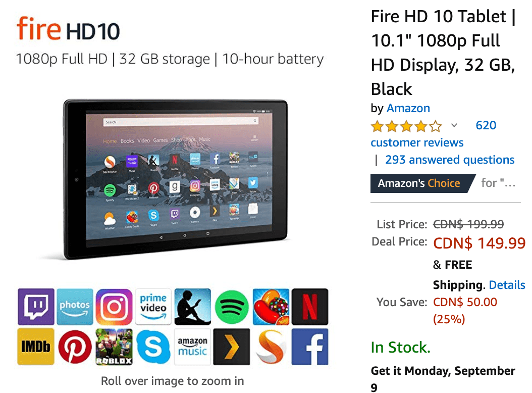Screen dimensions: 532x393
Task: Click the IMDb app icon
Action: tap(36, 347)
